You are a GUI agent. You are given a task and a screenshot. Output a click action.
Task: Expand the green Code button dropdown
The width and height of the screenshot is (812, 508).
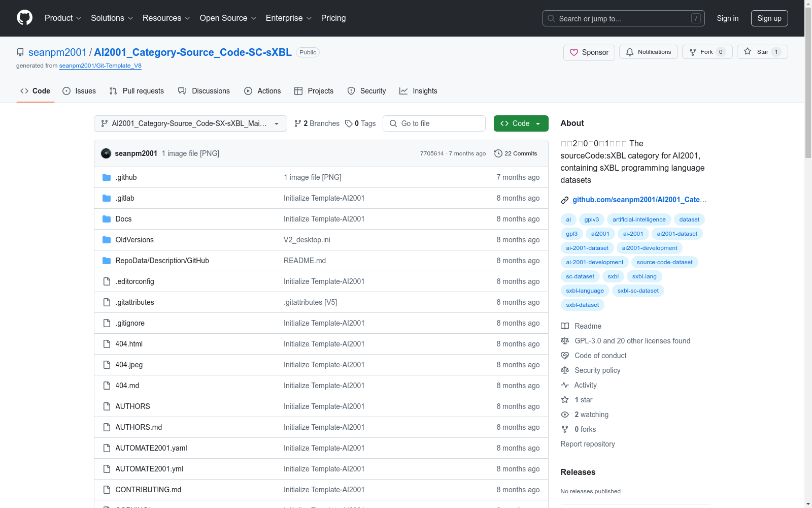521,123
